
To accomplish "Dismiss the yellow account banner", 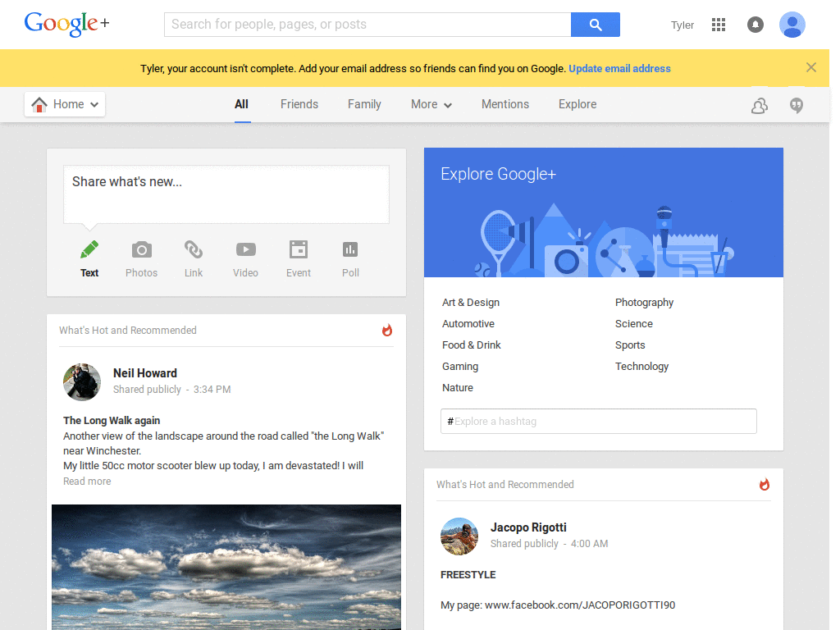I will click(x=811, y=67).
